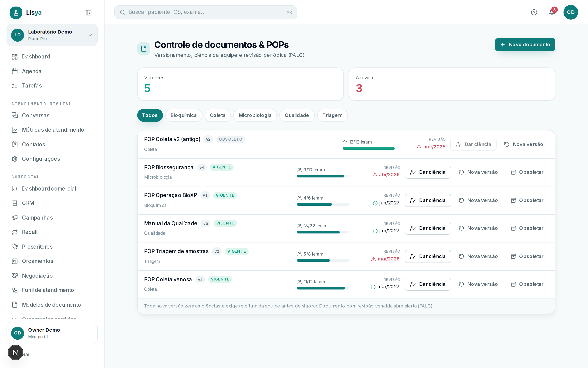The image size is (588, 368).
Task: Click the Funil de atendimento icon
Action: (x=15, y=290)
